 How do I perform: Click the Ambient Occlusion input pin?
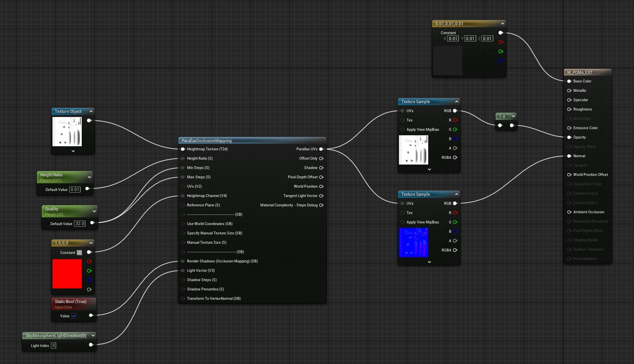click(569, 212)
